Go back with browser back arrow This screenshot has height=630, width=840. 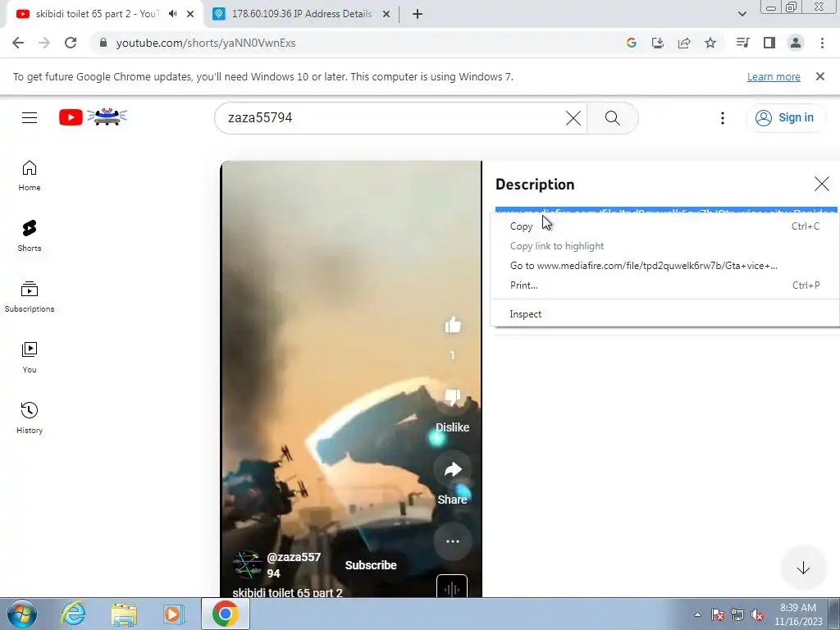pyautogui.click(x=18, y=43)
